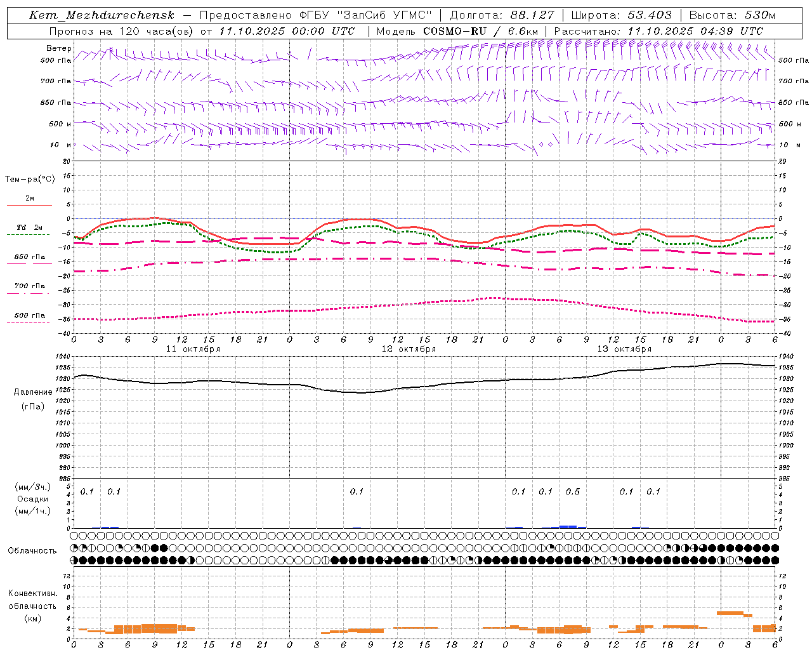Select the 'Тем-ра(°C)' temperature panel label
This screenshot has width=812, height=650.
(30, 180)
